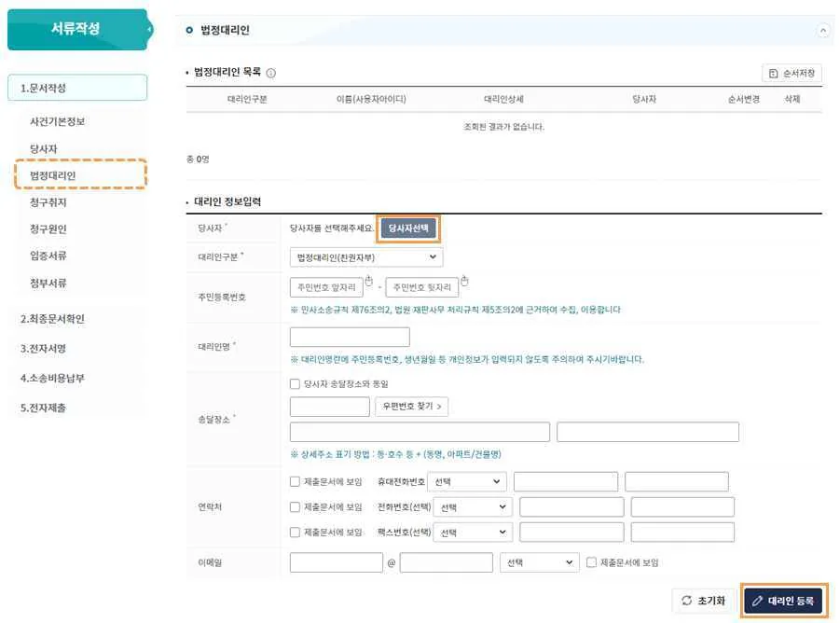Open the 대리인구분 dropdown

pyautogui.click(x=366, y=257)
